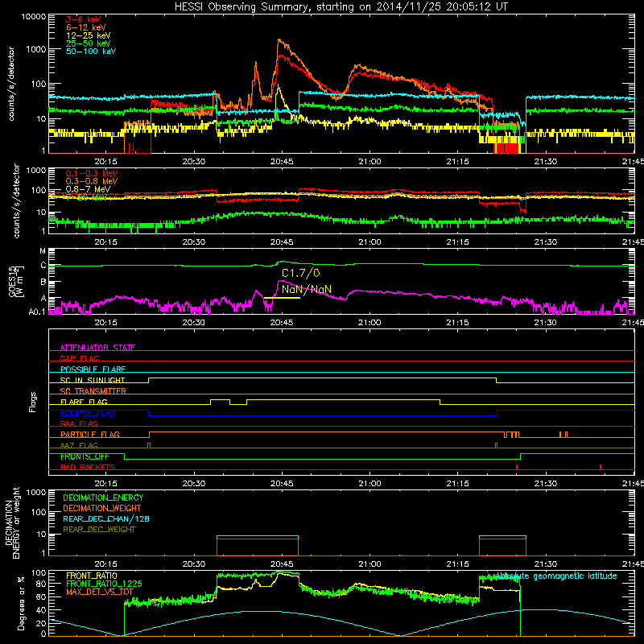
Task: Click the Degrees or % axis label
Action: (x=21, y=603)
